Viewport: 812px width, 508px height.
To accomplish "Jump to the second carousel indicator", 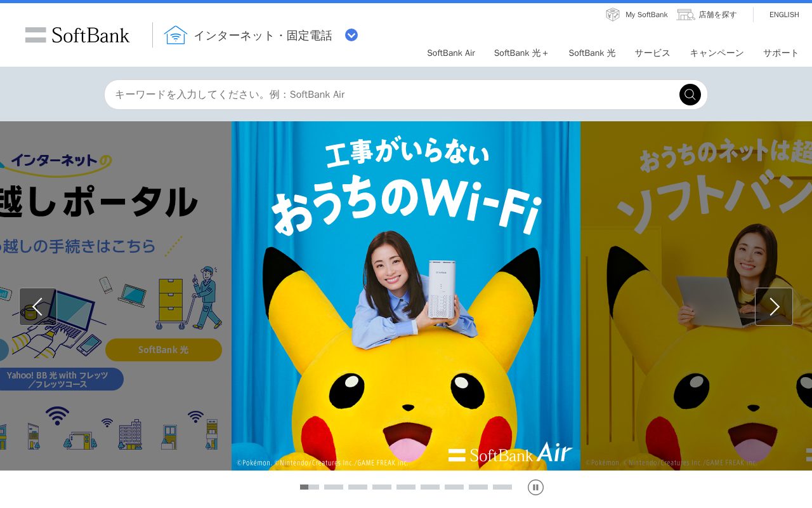I will coord(334,487).
